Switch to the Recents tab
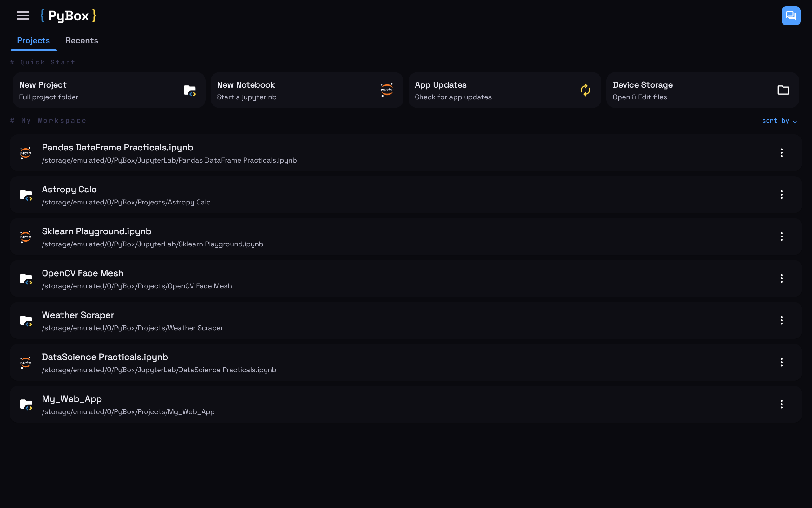The height and width of the screenshot is (508, 812). point(82,41)
